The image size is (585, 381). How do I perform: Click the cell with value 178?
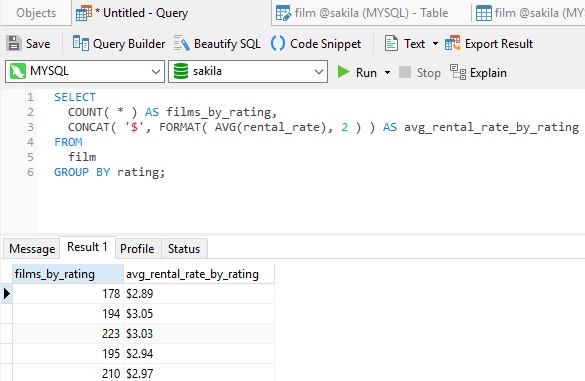tap(68, 294)
